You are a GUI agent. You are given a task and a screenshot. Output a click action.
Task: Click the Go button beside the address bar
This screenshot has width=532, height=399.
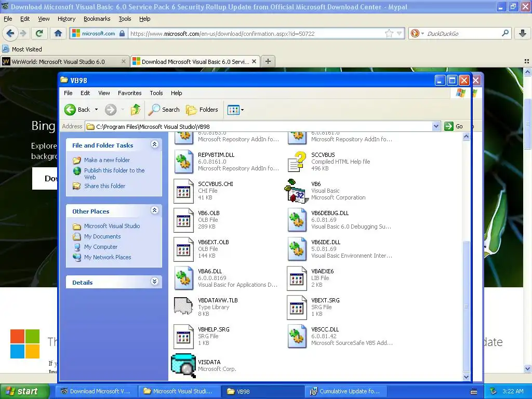click(x=454, y=126)
